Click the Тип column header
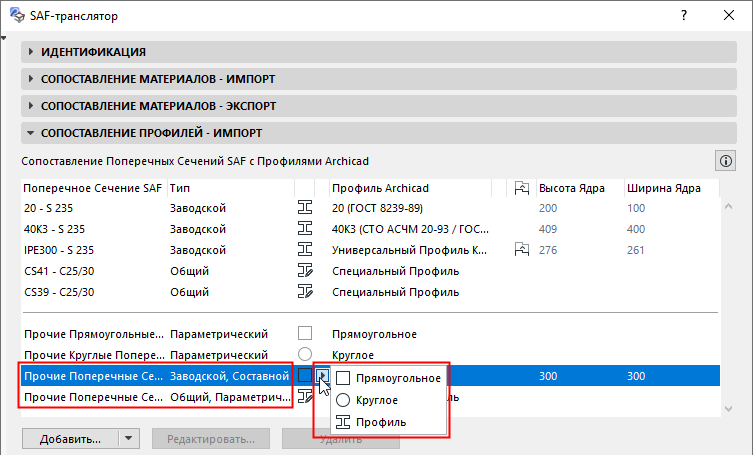The height and width of the screenshot is (455, 753). (231, 188)
